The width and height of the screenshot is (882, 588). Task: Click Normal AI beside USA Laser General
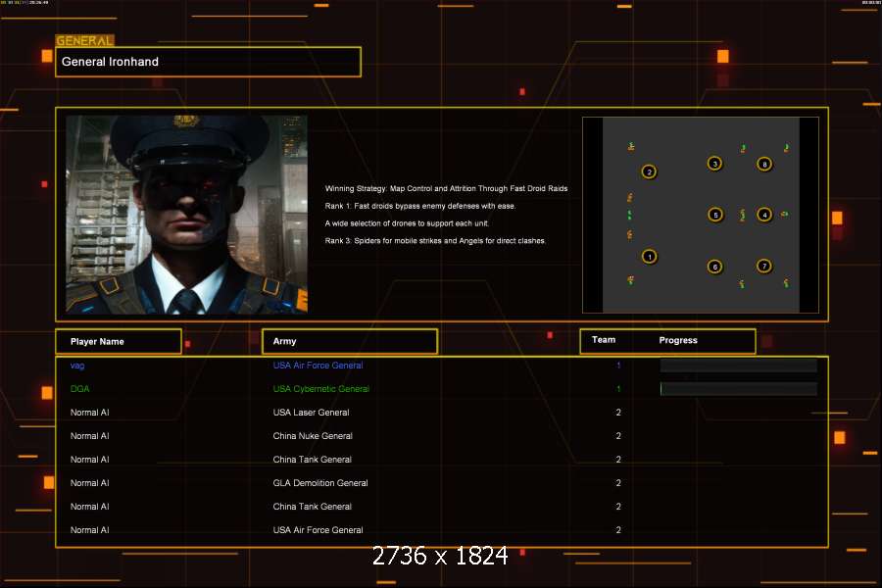point(90,413)
